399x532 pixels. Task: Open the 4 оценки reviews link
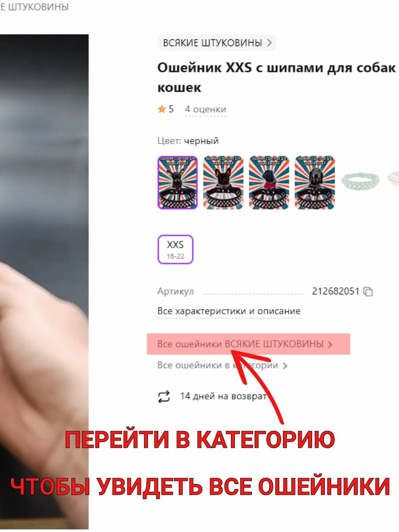(x=205, y=109)
